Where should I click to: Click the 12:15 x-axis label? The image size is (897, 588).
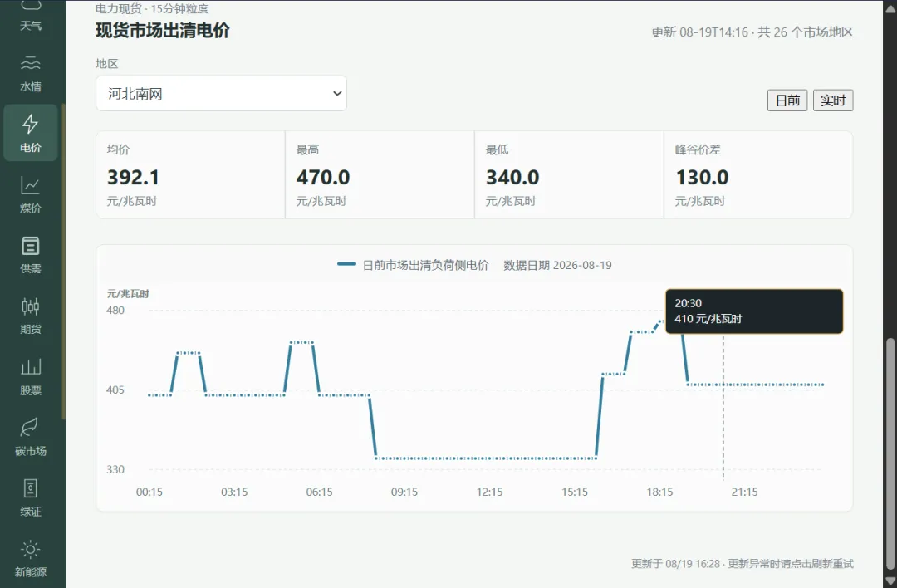pyautogui.click(x=490, y=492)
